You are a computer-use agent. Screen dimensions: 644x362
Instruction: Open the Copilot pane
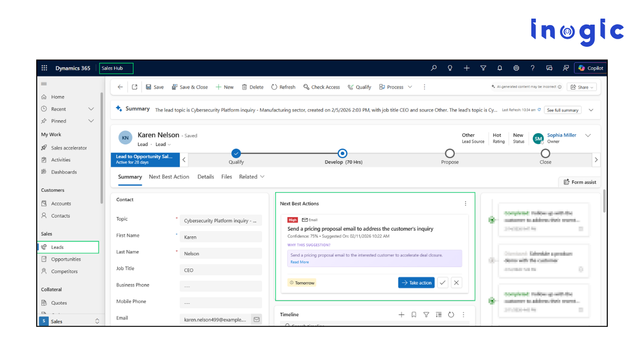click(591, 68)
